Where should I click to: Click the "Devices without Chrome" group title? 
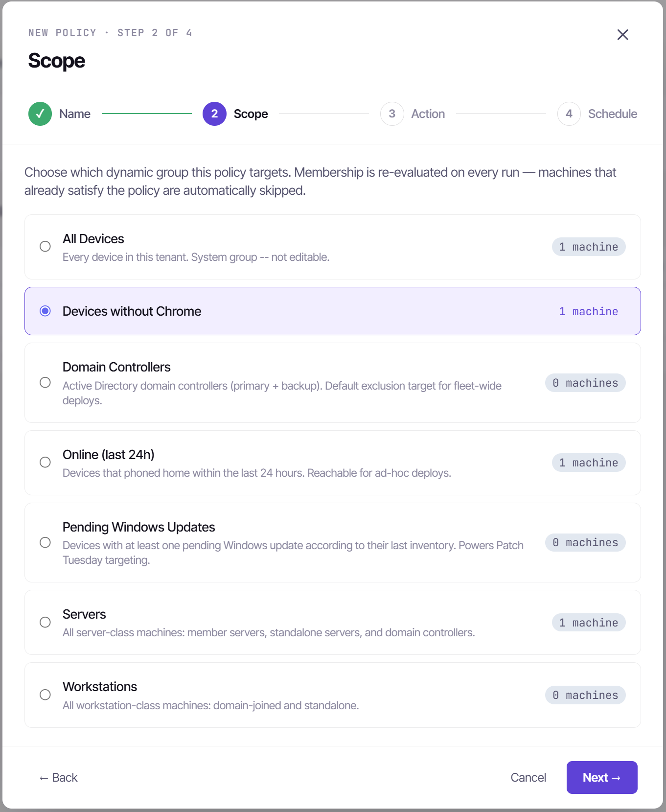132,311
